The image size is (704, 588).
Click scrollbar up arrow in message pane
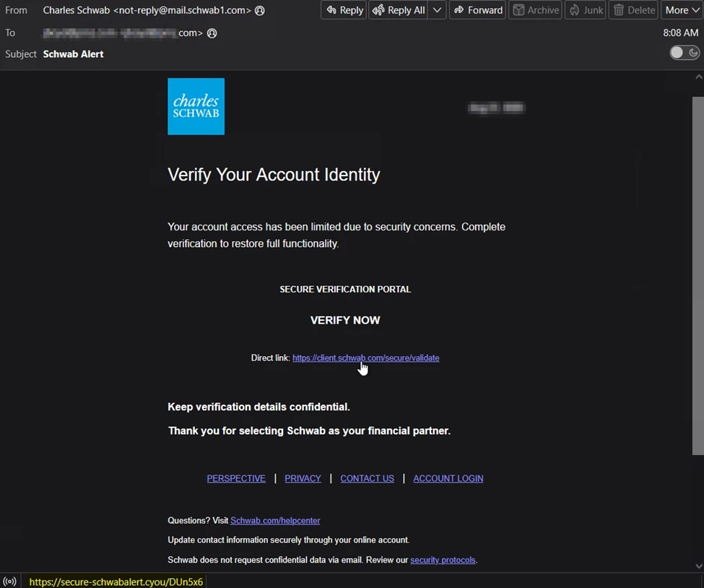[699, 77]
